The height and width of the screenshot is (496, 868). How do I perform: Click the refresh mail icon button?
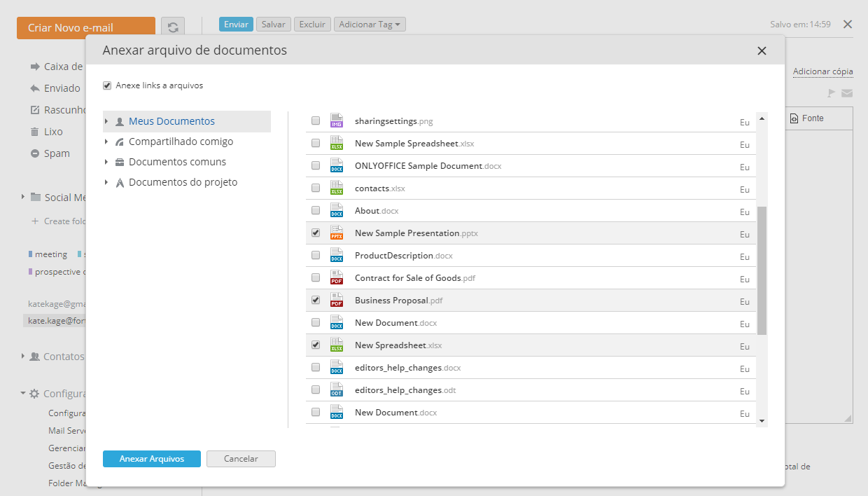(173, 27)
